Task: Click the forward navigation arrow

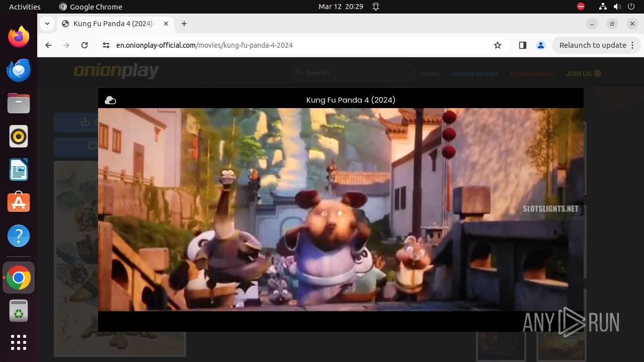Action: pos(66,45)
